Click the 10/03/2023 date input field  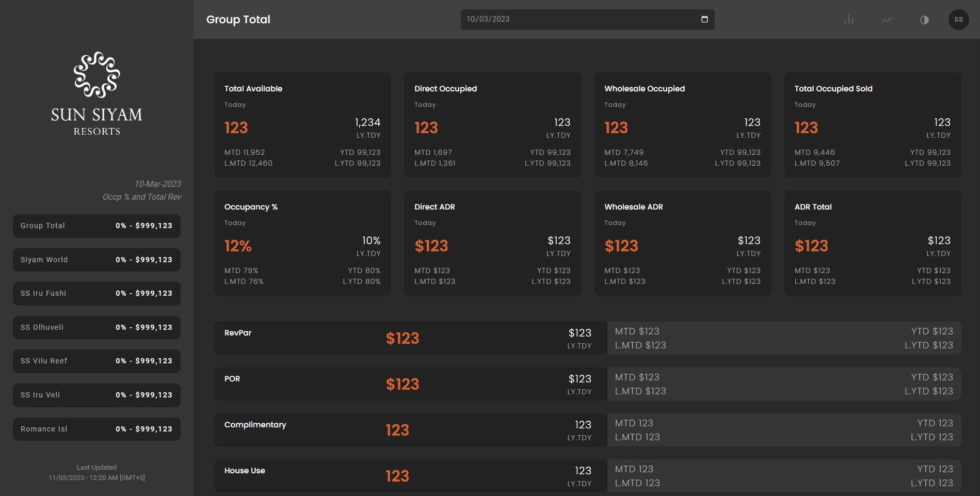587,19
